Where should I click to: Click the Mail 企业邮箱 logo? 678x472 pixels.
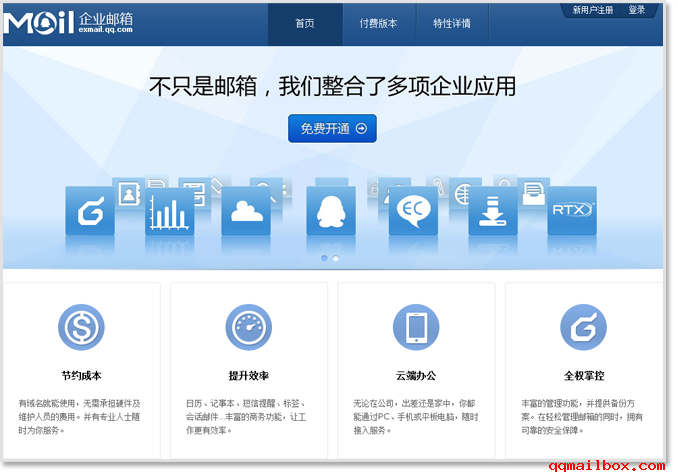(x=68, y=22)
